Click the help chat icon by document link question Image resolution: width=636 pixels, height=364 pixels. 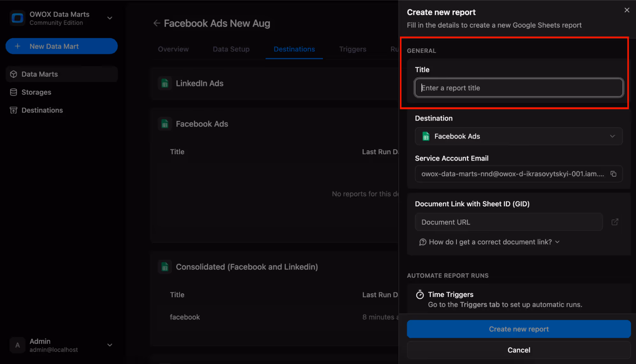tap(423, 242)
